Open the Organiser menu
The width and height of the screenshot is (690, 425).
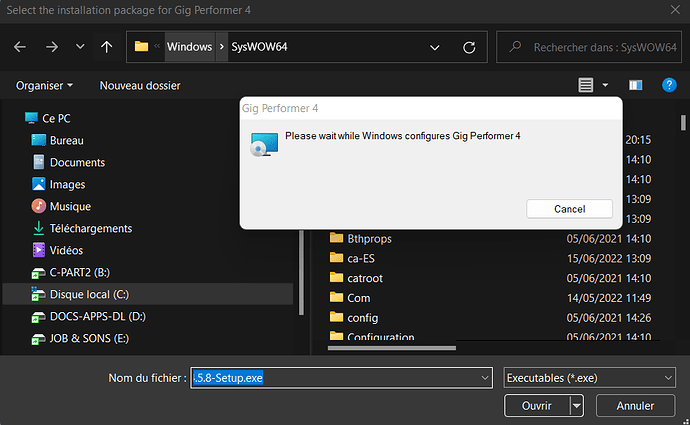click(44, 85)
